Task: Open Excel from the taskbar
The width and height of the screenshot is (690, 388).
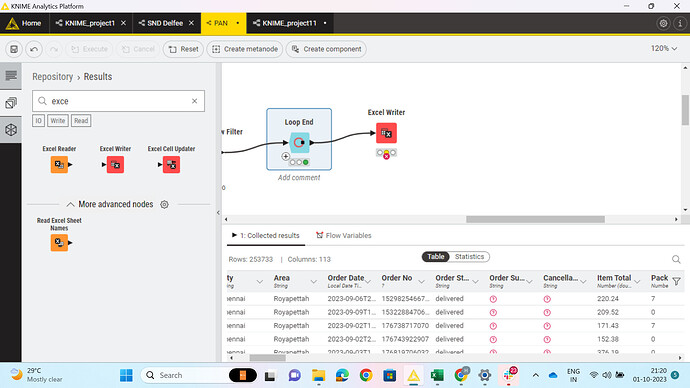Action: 437,375
